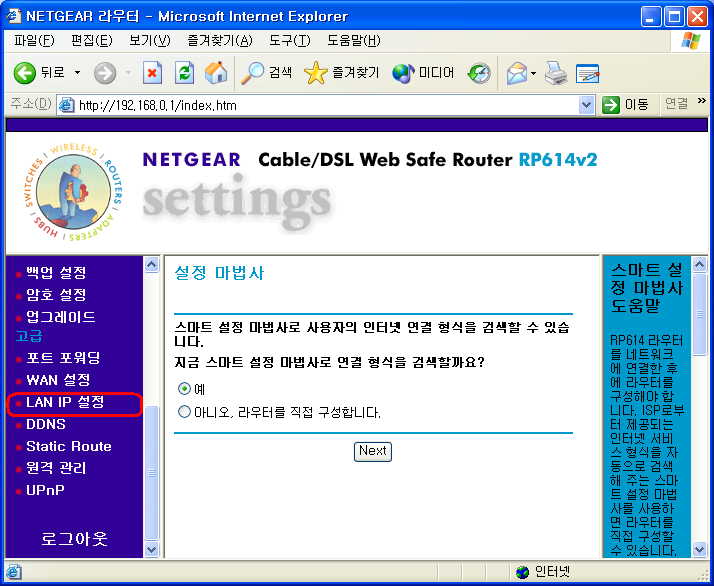This screenshot has width=714, height=586.
Task: Click the help panel scroll up arrow
Action: pos(699,265)
